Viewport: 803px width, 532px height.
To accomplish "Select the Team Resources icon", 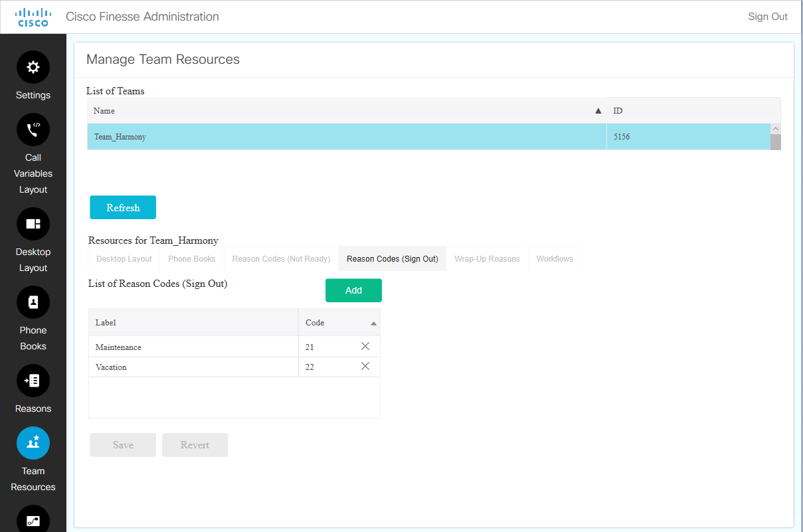I will [x=33, y=443].
